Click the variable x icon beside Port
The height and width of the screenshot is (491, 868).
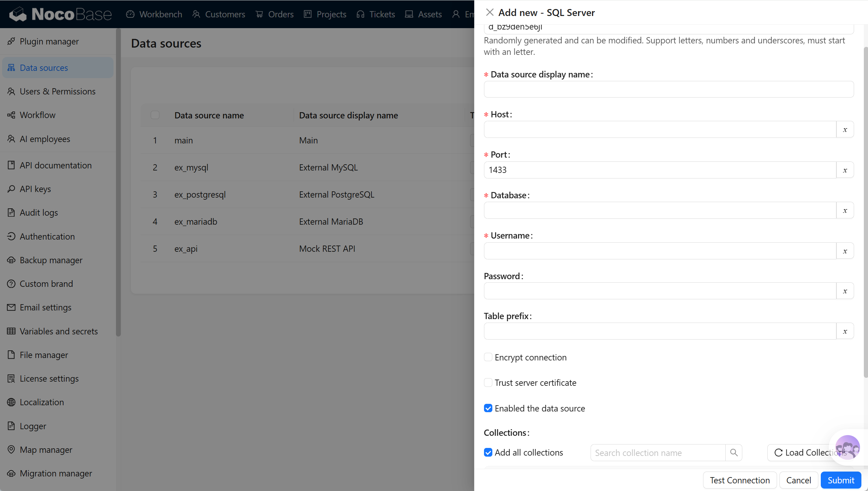coord(845,170)
